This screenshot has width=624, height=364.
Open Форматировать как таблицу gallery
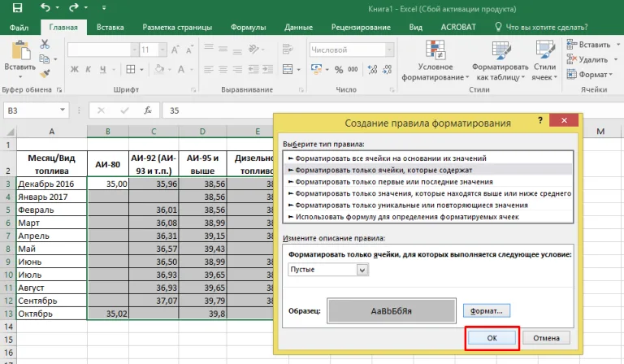point(500,60)
